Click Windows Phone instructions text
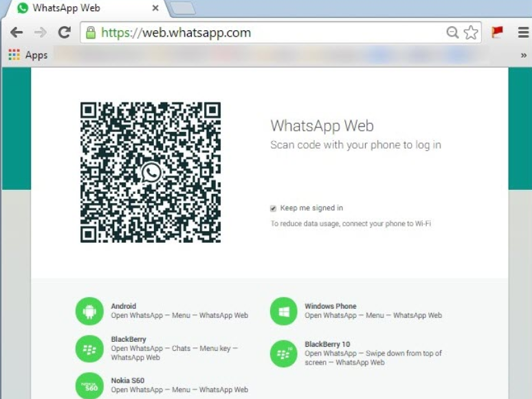532x399 pixels. pos(373,316)
